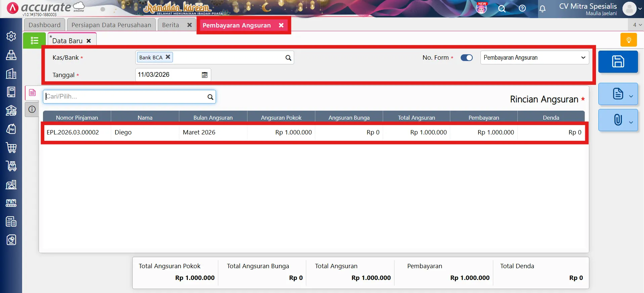Close the Berita tab
The image size is (644, 293).
tap(189, 25)
